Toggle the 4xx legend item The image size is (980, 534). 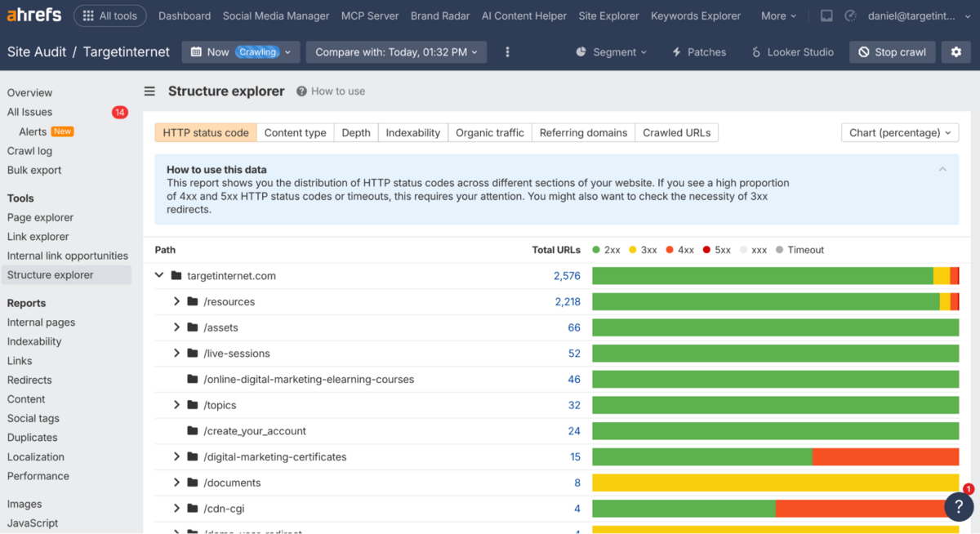681,250
